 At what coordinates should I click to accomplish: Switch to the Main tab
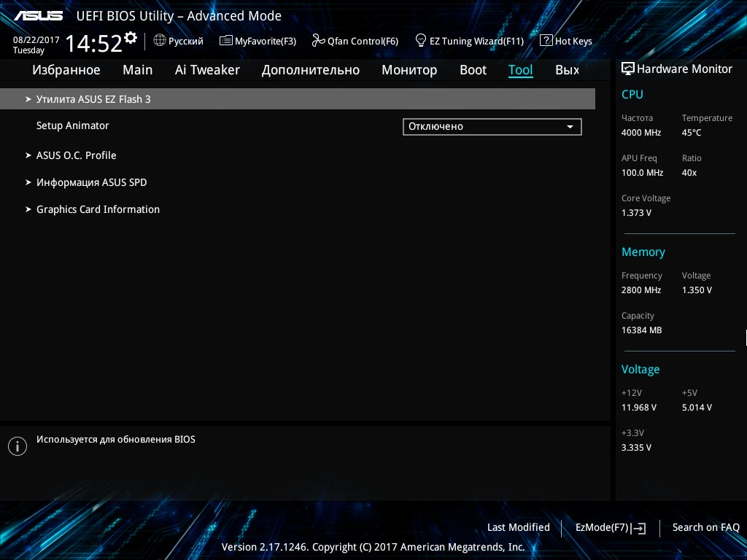(138, 70)
